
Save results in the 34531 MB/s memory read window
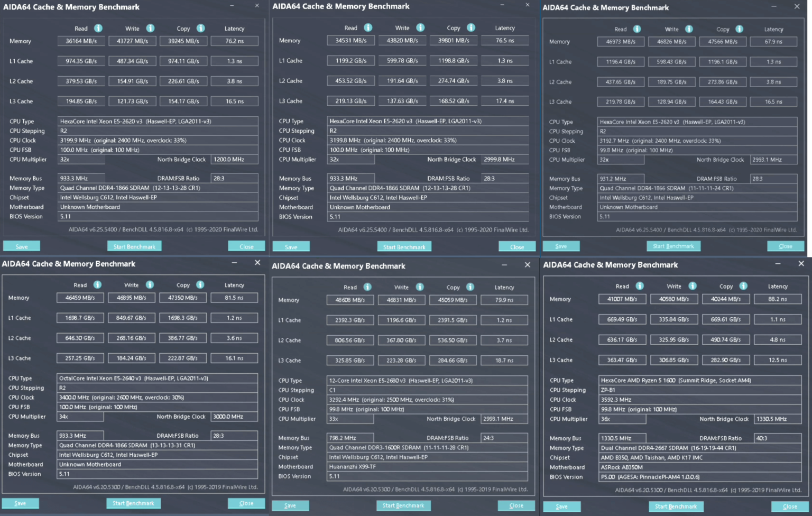[x=291, y=247]
